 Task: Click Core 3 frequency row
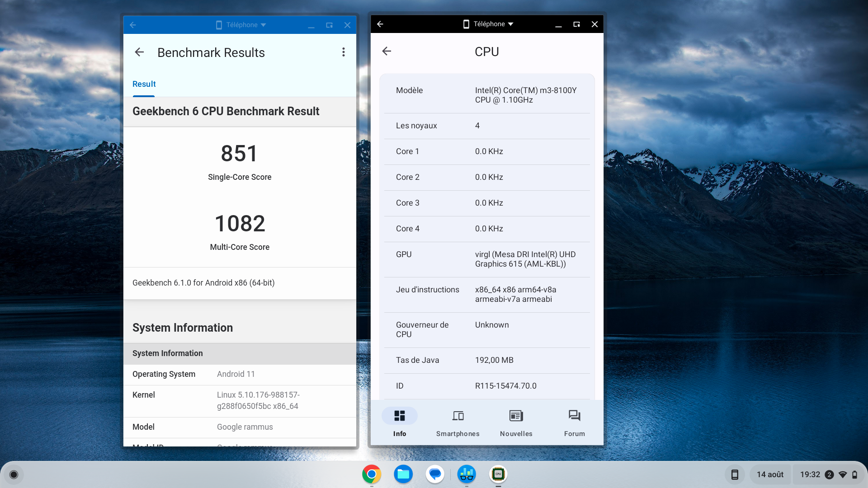coord(487,203)
